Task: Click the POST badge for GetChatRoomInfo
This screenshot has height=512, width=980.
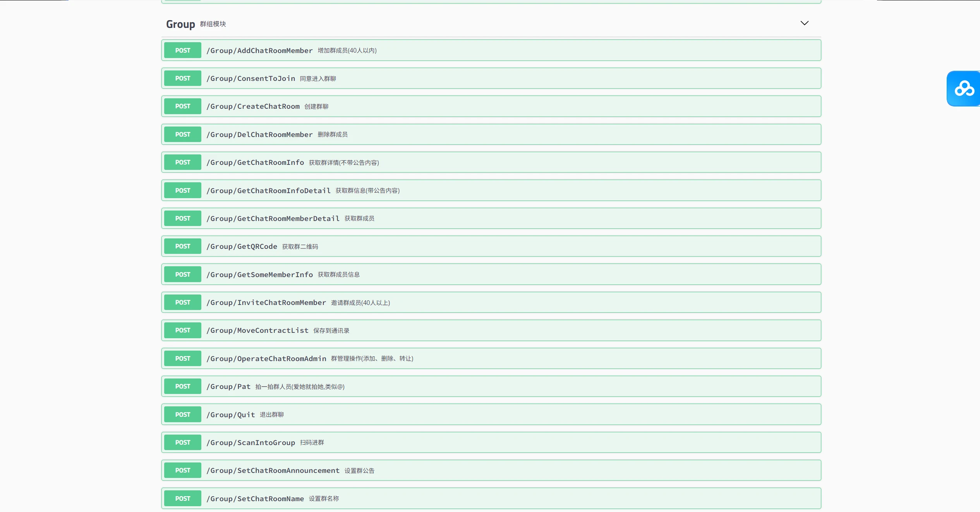Action: [182, 163]
